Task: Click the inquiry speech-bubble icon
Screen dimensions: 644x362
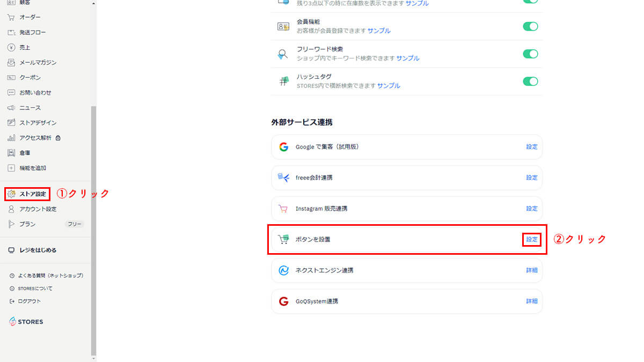Action: coord(11,92)
